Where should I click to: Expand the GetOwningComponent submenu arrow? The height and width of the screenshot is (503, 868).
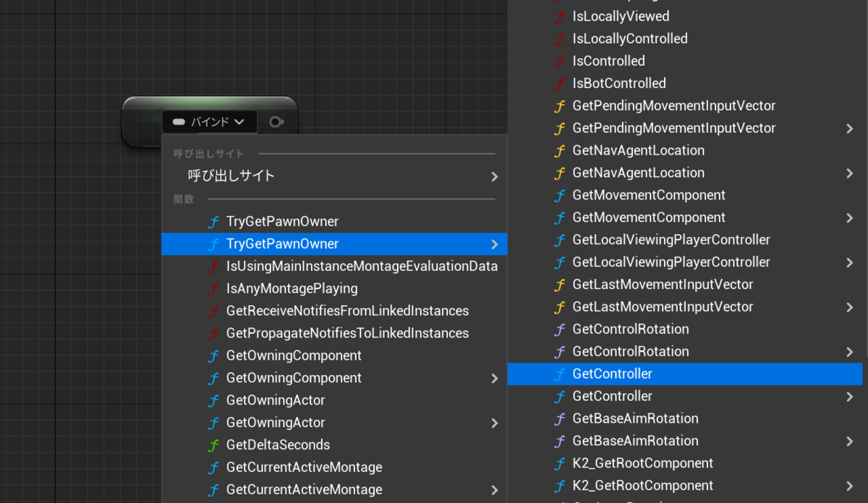(495, 378)
